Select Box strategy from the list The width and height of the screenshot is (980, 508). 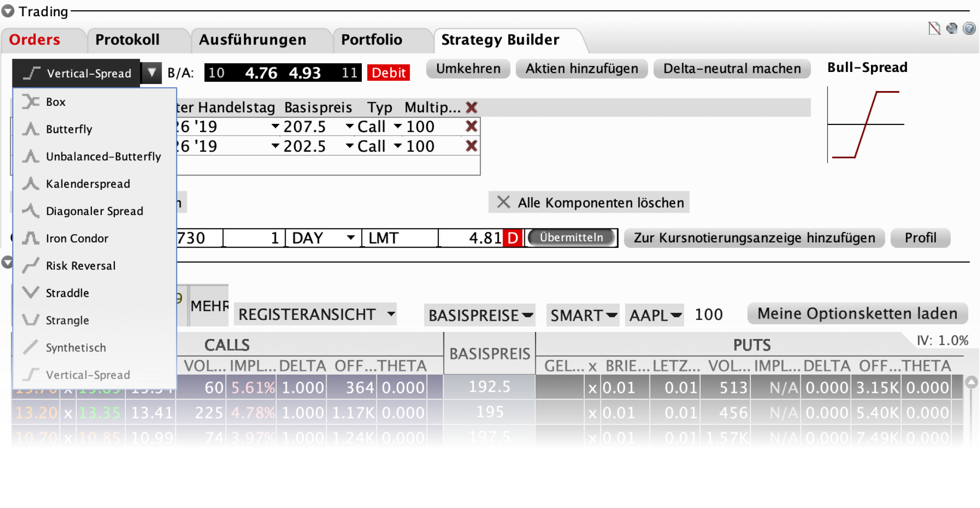95,102
